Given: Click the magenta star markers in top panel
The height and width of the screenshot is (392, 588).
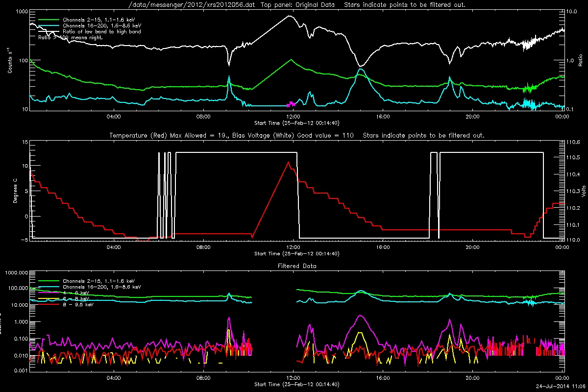Looking at the screenshot, I should point(291,104).
